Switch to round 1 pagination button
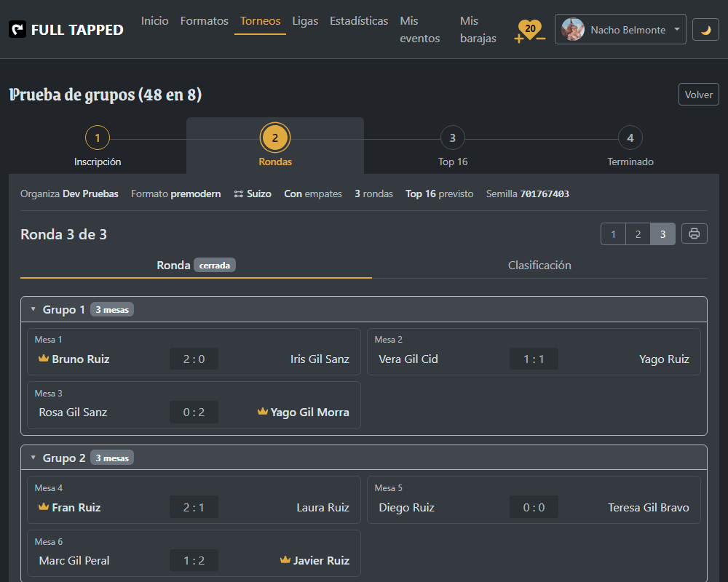728x582 pixels. click(x=613, y=234)
